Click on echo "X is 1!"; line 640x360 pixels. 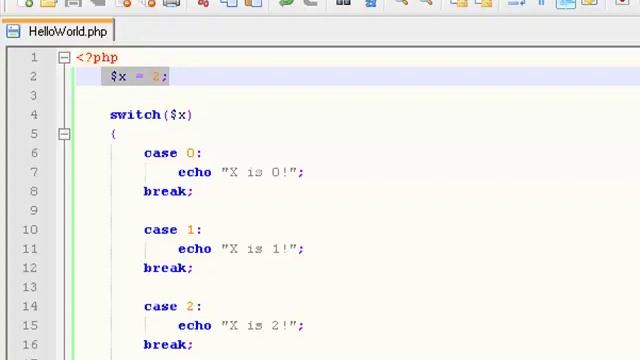(x=241, y=249)
